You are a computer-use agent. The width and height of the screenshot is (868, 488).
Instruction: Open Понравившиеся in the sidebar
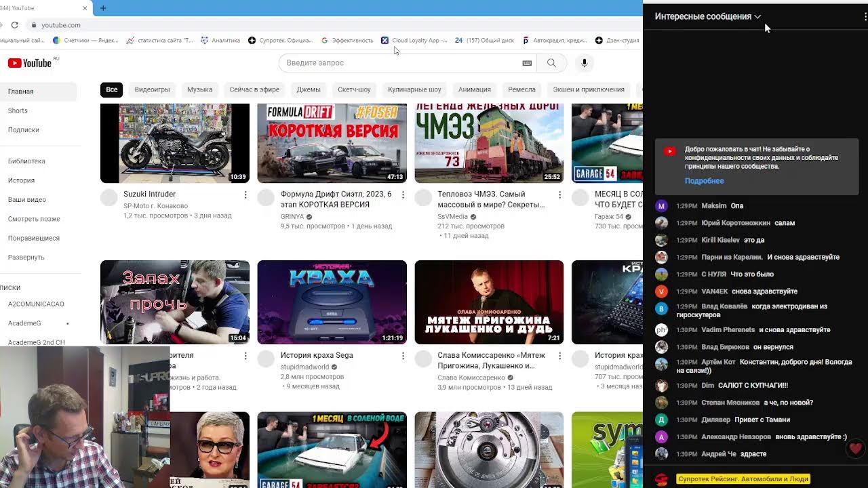tap(34, 239)
